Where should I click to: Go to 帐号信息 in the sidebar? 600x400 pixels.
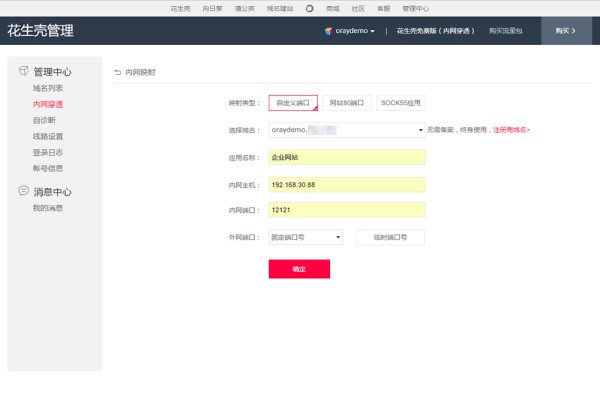(48, 168)
